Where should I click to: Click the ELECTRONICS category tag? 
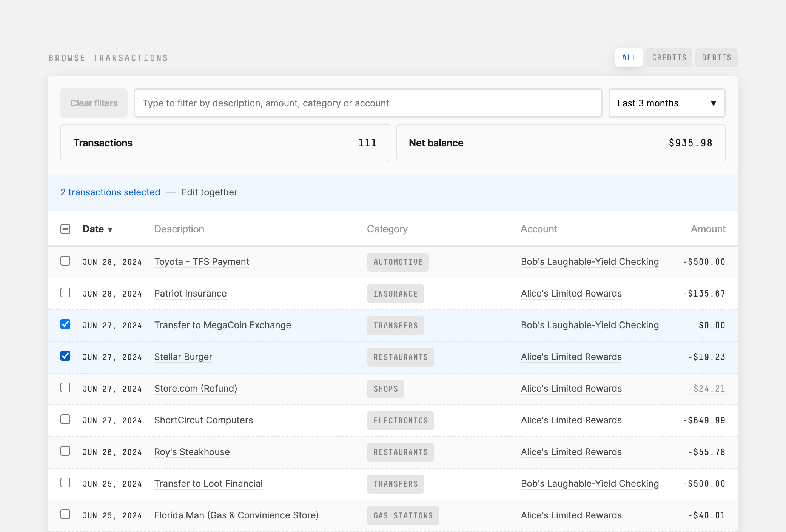coord(401,421)
